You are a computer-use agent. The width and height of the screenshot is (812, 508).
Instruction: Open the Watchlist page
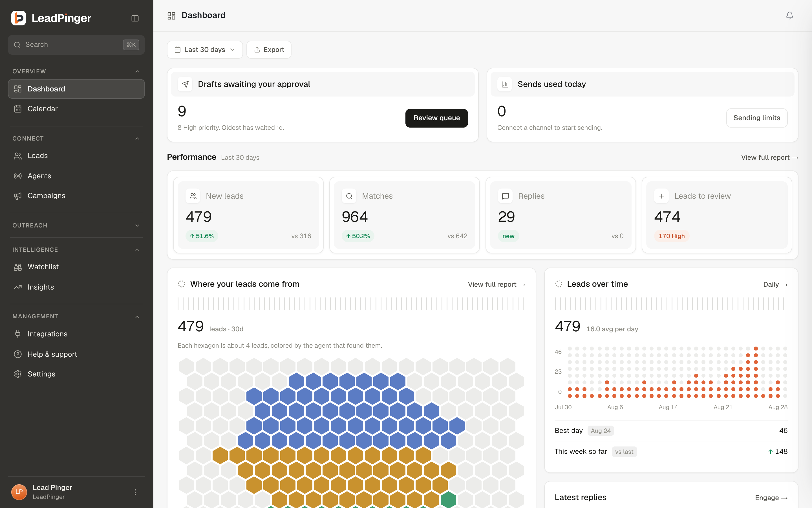coord(76,267)
